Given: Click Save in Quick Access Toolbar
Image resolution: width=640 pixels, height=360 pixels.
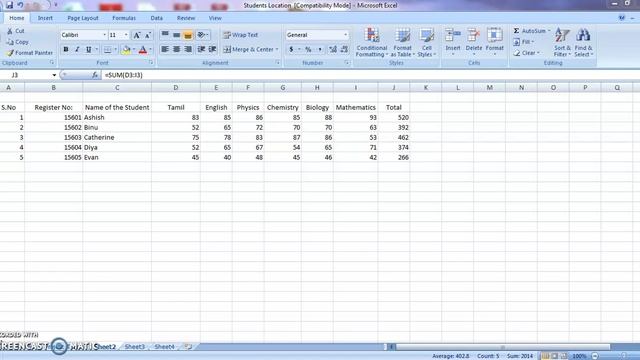Looking at the screenshot, I should pyautogui.click(x=9, y=5).
